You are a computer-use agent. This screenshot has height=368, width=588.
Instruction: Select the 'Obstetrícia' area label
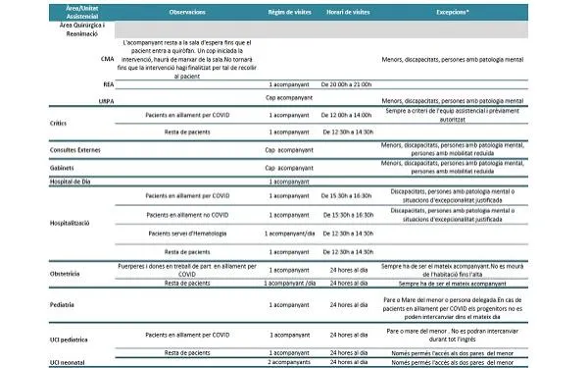(x=65, y=274)
